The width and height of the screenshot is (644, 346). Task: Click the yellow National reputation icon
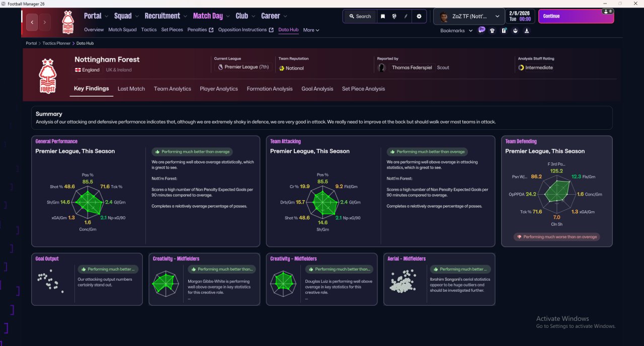pyautogui.click(x=282, y=68)
